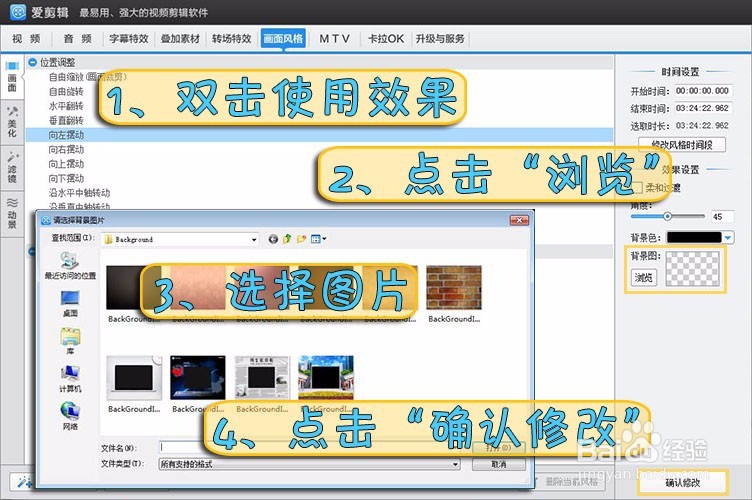Select the 画面 sidebar category icon
Viewport: 752px width, 500px height.
click(x=12, y=76)
